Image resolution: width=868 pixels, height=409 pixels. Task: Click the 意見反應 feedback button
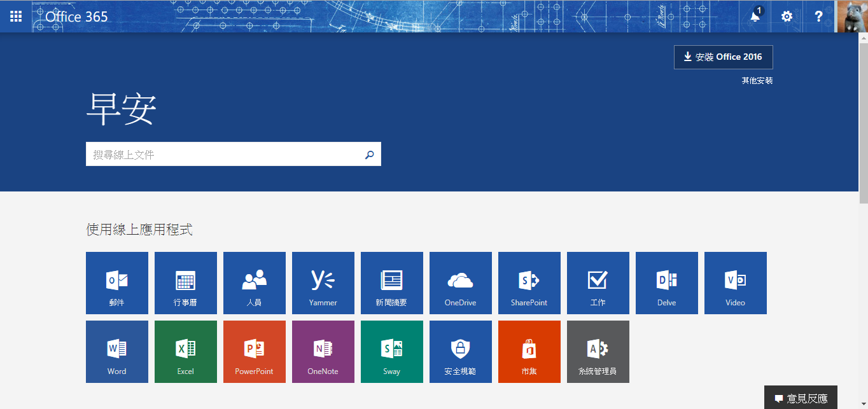[x=801, y=398]
